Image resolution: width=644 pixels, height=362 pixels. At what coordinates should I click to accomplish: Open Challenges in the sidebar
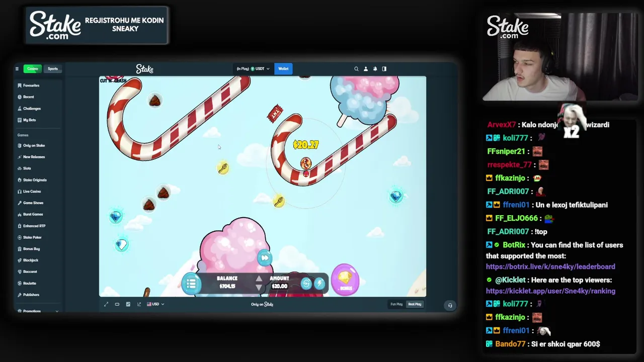32,109
